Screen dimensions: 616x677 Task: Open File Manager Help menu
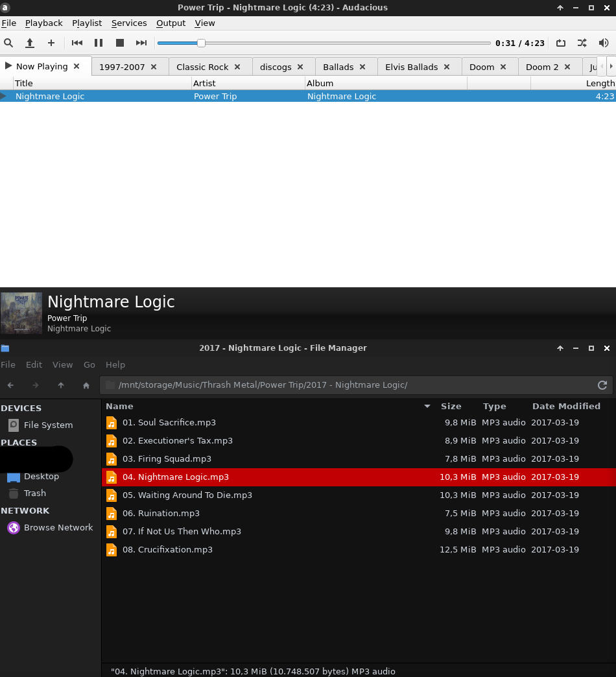(115, 365)
